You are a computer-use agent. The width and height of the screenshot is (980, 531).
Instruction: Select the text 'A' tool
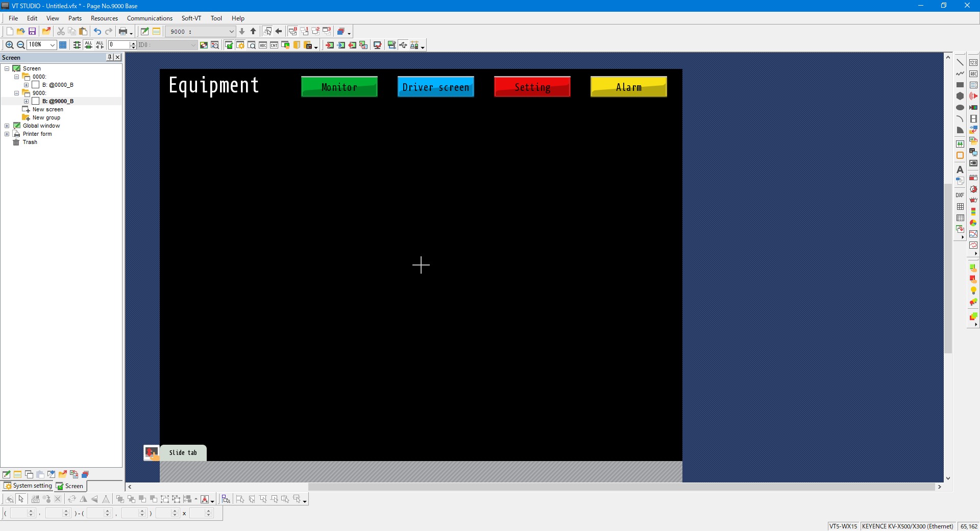[960, 170]
